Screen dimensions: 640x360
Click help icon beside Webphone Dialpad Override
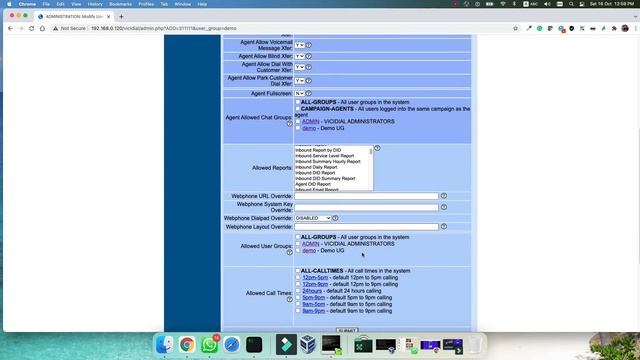[335, 218]
